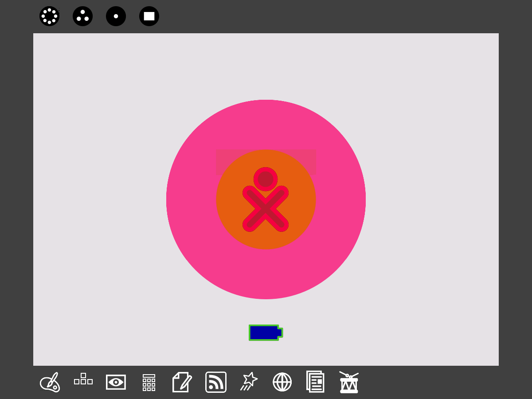This screenshot has width=532, height=399.
Task: Launch the TamTam drum activity
Action: [x=349, y=382]
